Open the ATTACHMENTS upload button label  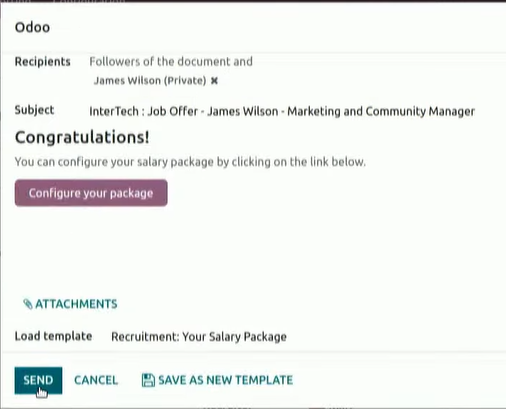[76, 304]
